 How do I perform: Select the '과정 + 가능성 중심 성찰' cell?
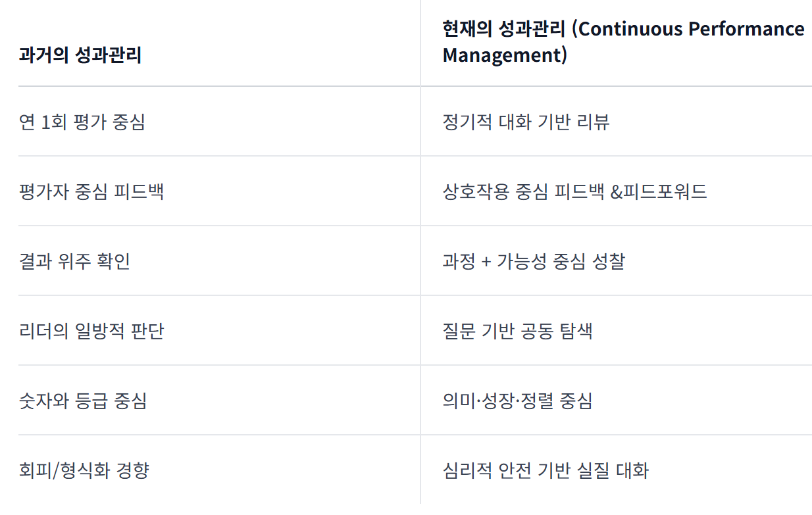[x=534, y=262]
